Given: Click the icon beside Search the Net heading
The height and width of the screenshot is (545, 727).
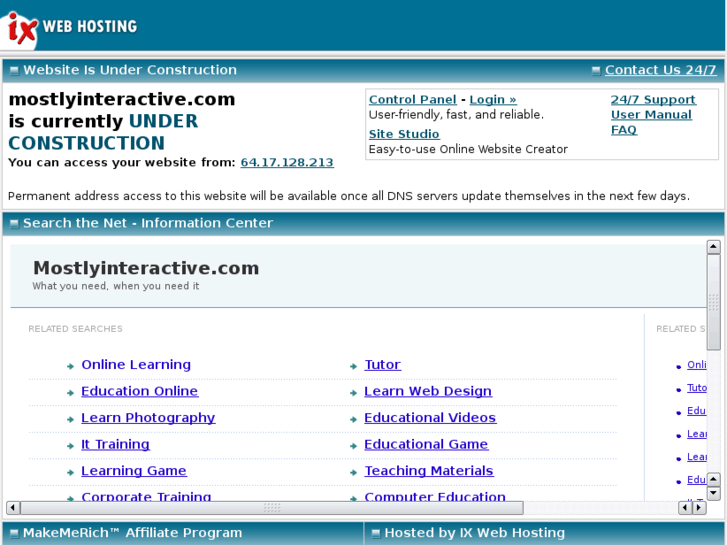Looking at the screenshot, I should tap(14, 224).
